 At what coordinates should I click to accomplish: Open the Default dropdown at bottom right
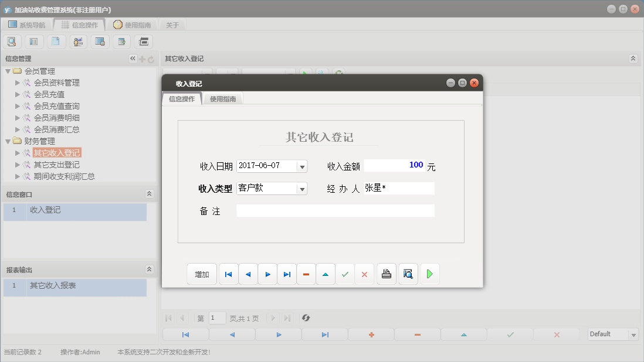point(632,334)
